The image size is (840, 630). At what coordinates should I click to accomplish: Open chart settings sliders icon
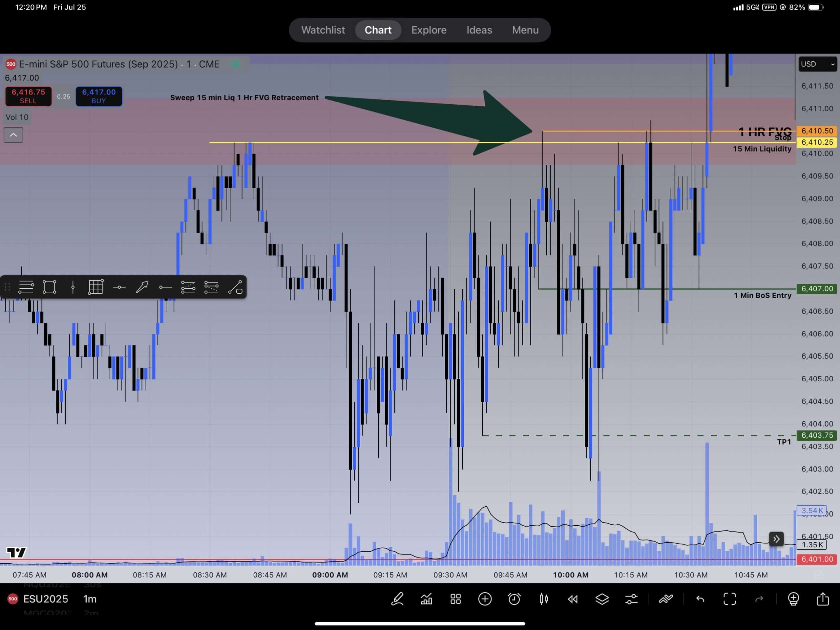coord(631,599)
